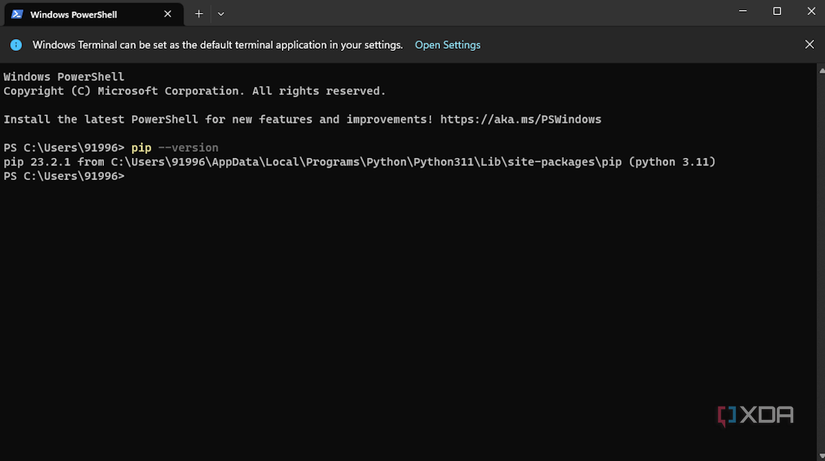Click the 'Windows PowerShell' header line in terminal
Viewport: 825px width, 461px height.
click(63, 77)
